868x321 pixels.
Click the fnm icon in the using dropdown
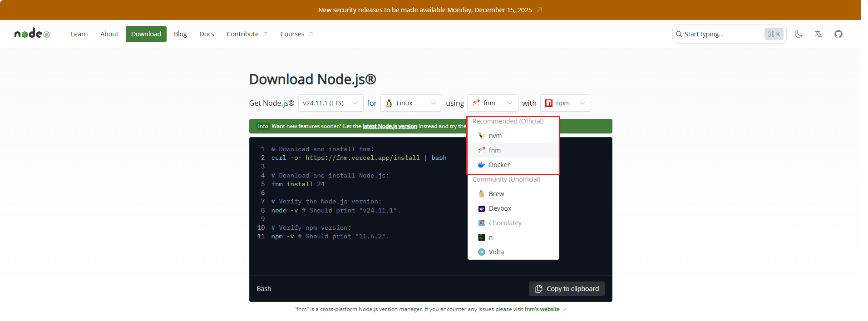476,103
